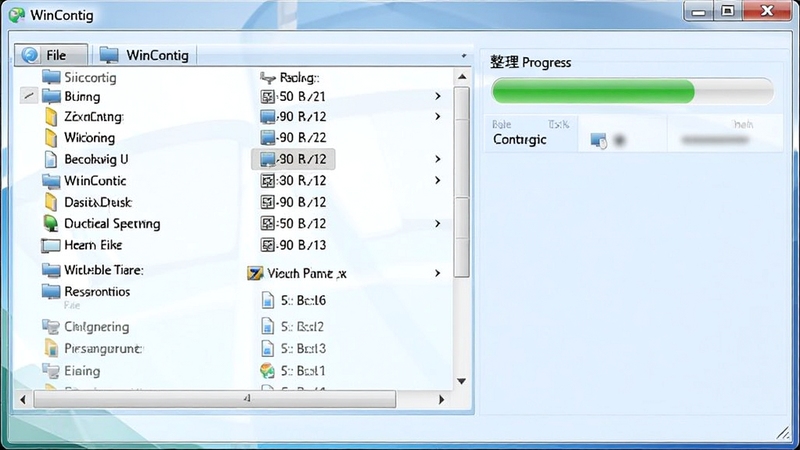
Task: Click the horizontal scrollbar left arrow
Action: click(x=22, y=399)
